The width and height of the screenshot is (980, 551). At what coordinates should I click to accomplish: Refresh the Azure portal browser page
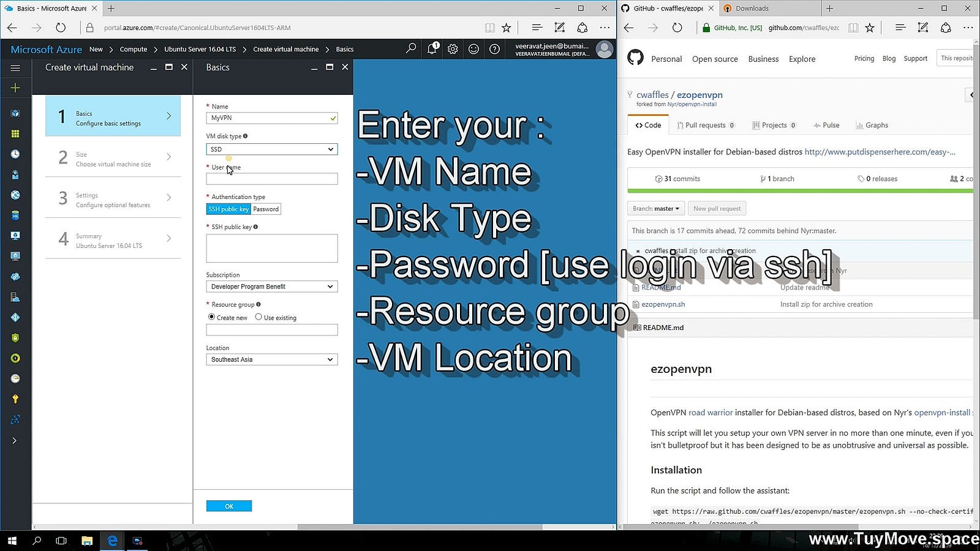click(x=61, y=28)
